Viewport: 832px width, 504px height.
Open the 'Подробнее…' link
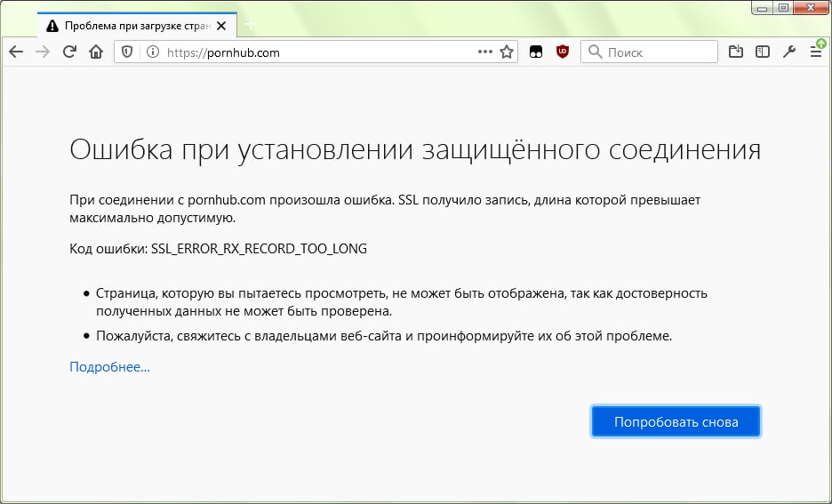tap(110, 367)
